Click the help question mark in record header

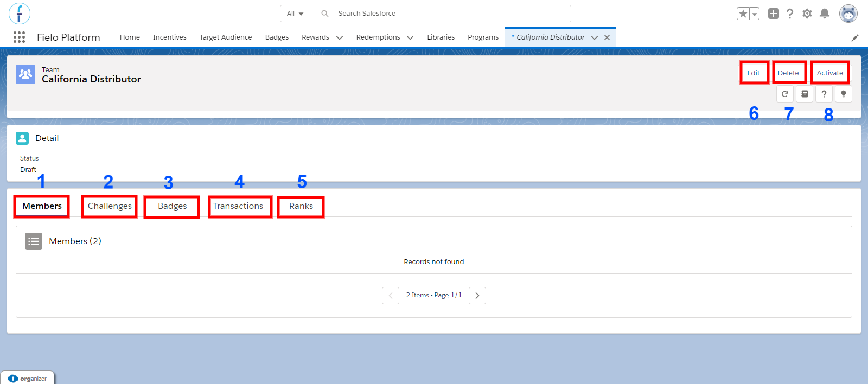[x=824, y=94]
